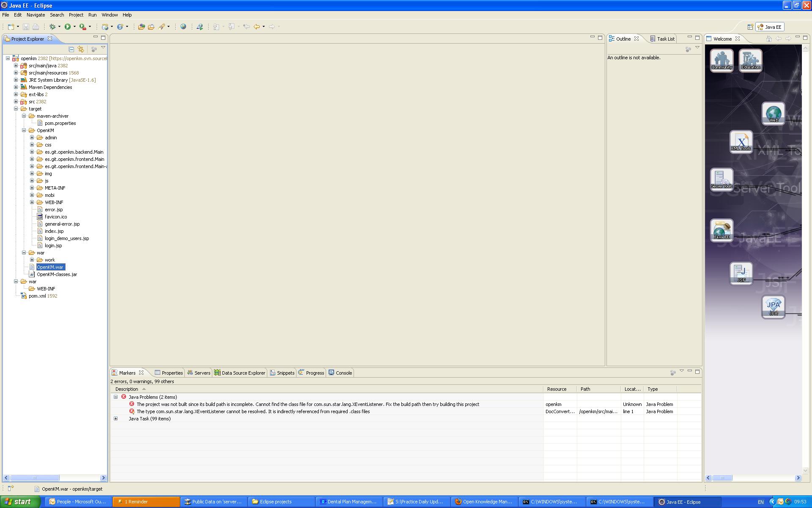Open the Web icon on Welcome page
This screenshot has width=812, height=508.
pos(774,113)
